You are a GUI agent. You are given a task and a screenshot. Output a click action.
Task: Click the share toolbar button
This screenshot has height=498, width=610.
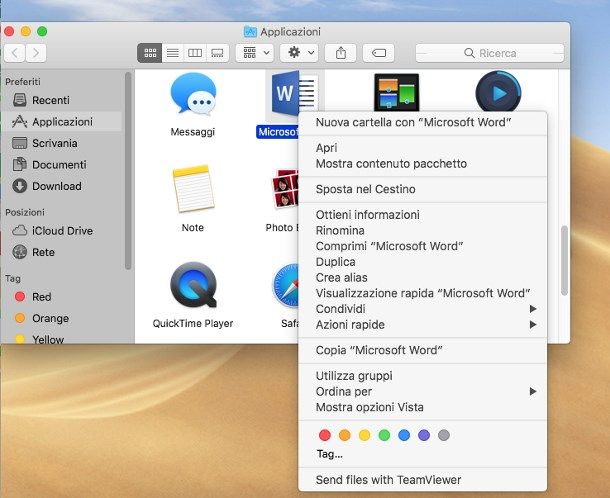pyautogui.click(x=340, y=53)
